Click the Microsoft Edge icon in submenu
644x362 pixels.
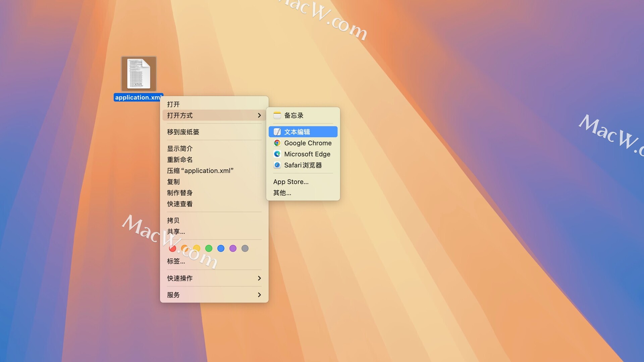coord(277,154)
